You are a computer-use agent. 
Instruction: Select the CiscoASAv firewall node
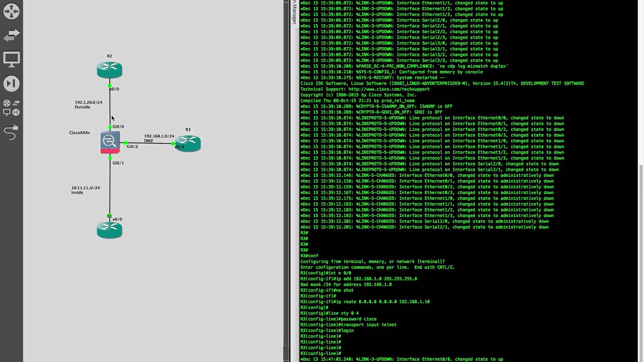110,142
